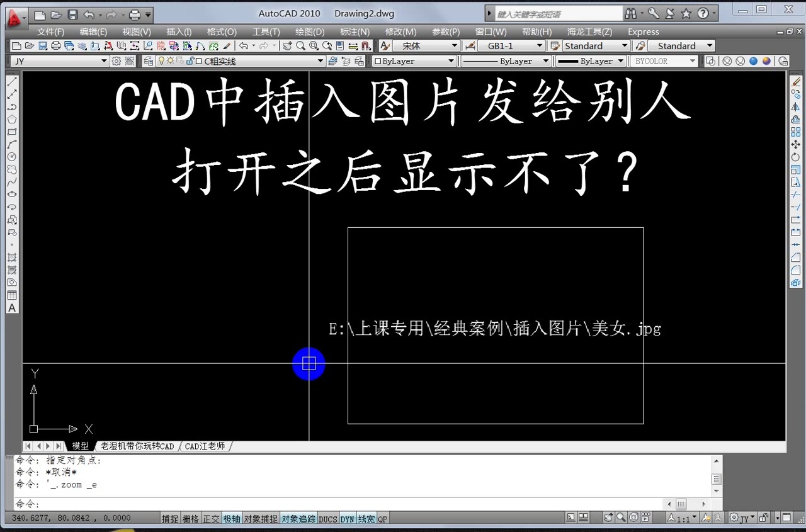Toggle QP quick properties in status bar

pos(383,519)
